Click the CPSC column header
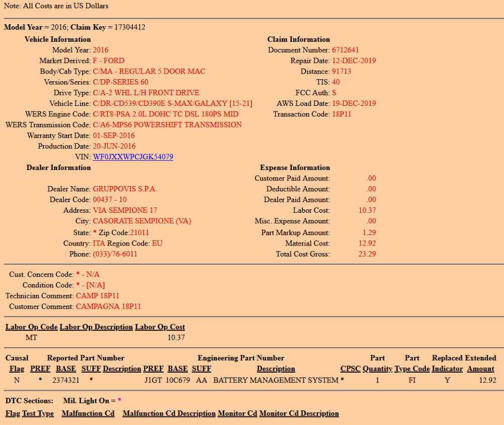Screen dimensions: 504x425 (350, 369)
